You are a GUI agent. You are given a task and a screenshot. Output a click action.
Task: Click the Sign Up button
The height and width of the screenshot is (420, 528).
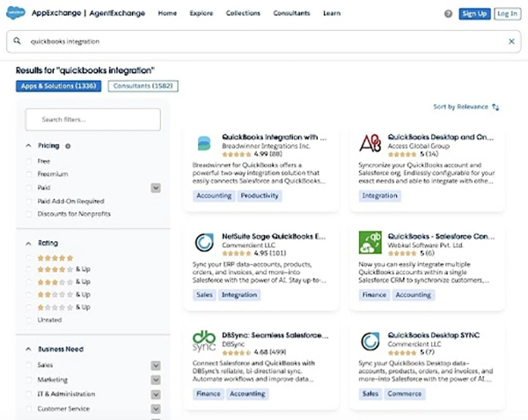(x=474, y=14)
